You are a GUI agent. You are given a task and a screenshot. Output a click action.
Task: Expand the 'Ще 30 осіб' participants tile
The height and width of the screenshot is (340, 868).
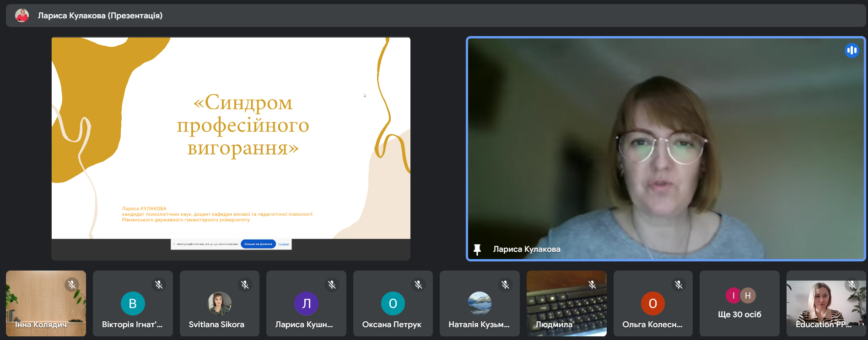pos(739,303)
